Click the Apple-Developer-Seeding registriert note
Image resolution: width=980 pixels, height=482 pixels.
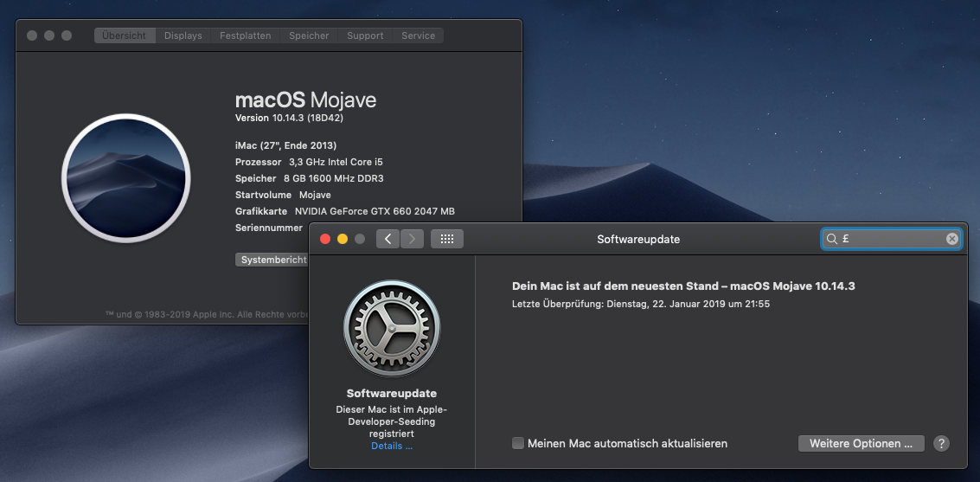coord(392,421)
